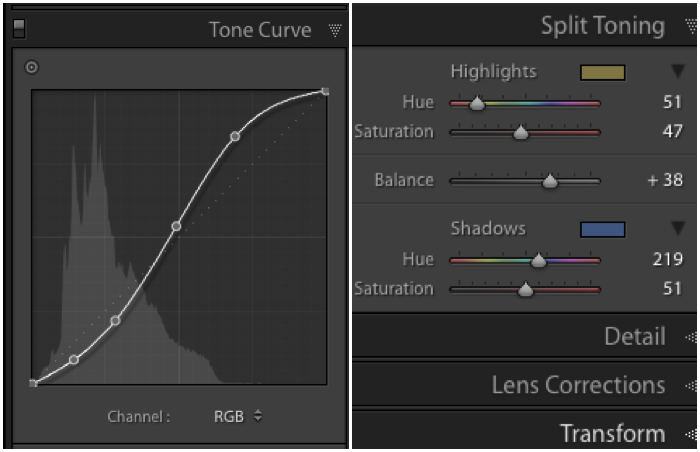
Task: Click the Shadows Saturation slider handle
Action: (x=526, y=290)
